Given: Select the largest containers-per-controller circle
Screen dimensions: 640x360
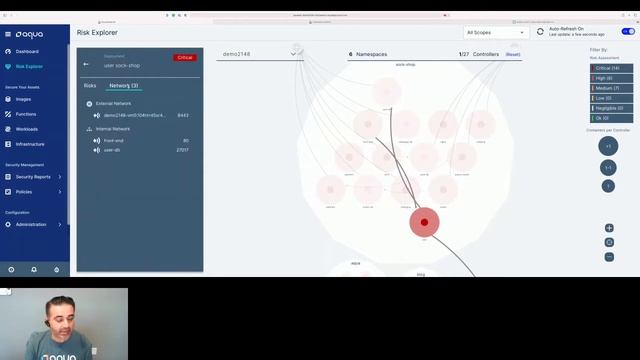Looking at the screenshot, I should [608, 146].
